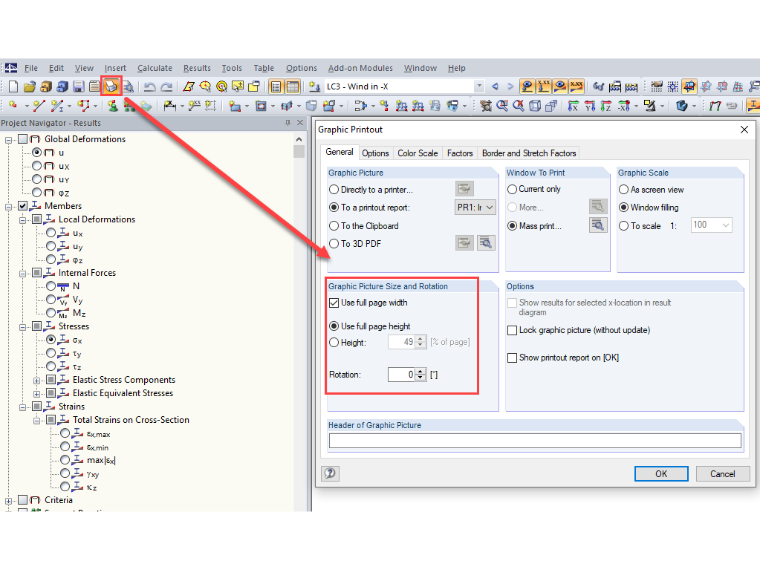Toggle the Members checkbox in tree
Viewport: 760px width, 570px height.
[22, 206]
